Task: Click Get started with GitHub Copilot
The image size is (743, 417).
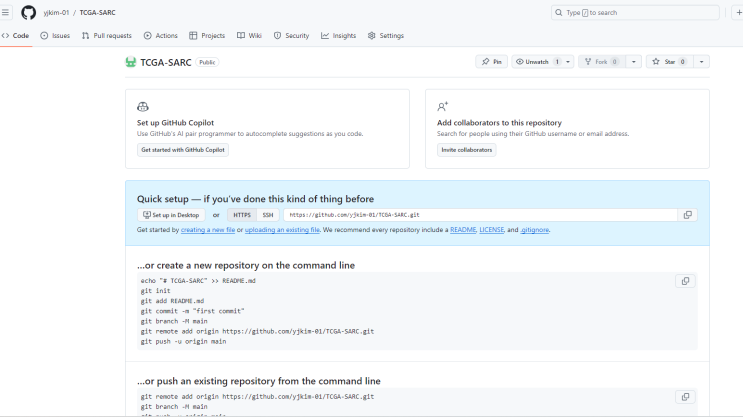Action: (184, 150)
